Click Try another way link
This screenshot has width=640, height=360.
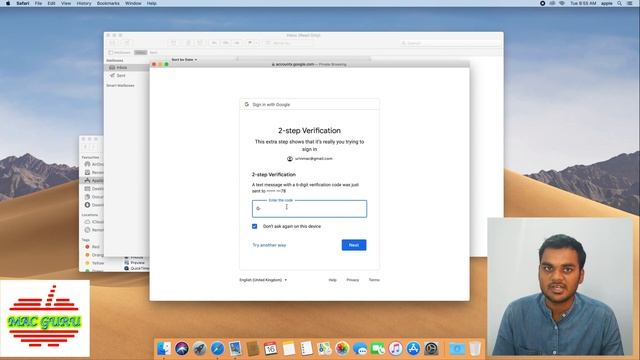click(269, 245)
